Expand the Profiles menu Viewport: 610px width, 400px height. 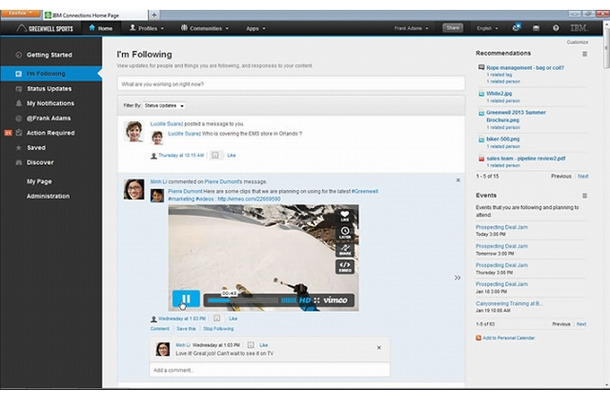pos(147,28)
